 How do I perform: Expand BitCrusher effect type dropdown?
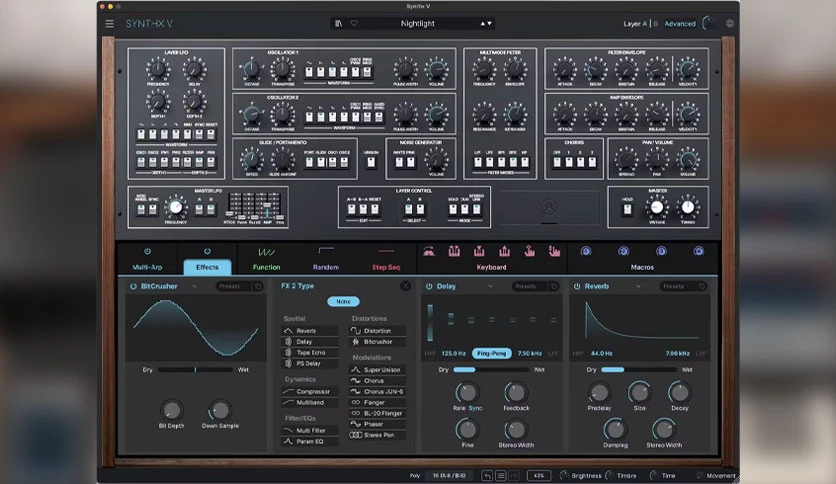click(x=195, y=286)
